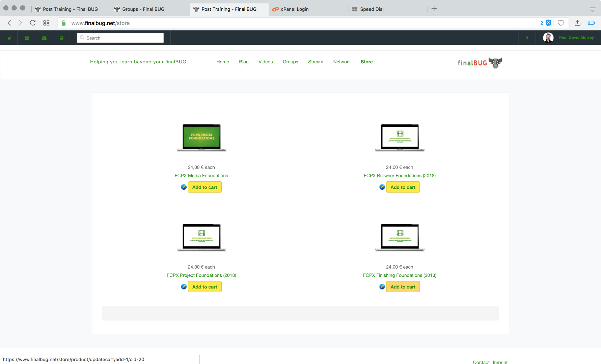Open the FCPX Browser Foundations (2018) link
Screen dimensions: 601x364
400,176
